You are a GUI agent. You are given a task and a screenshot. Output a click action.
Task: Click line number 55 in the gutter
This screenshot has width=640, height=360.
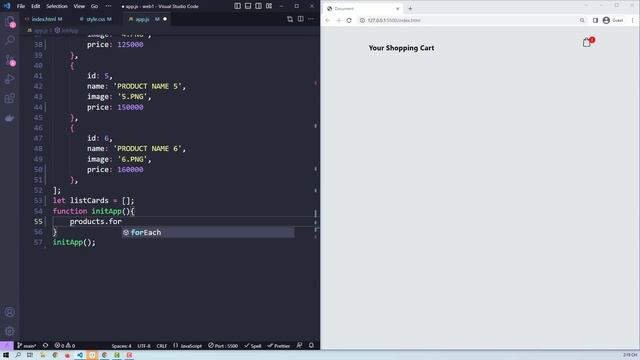tap(38, 222)
